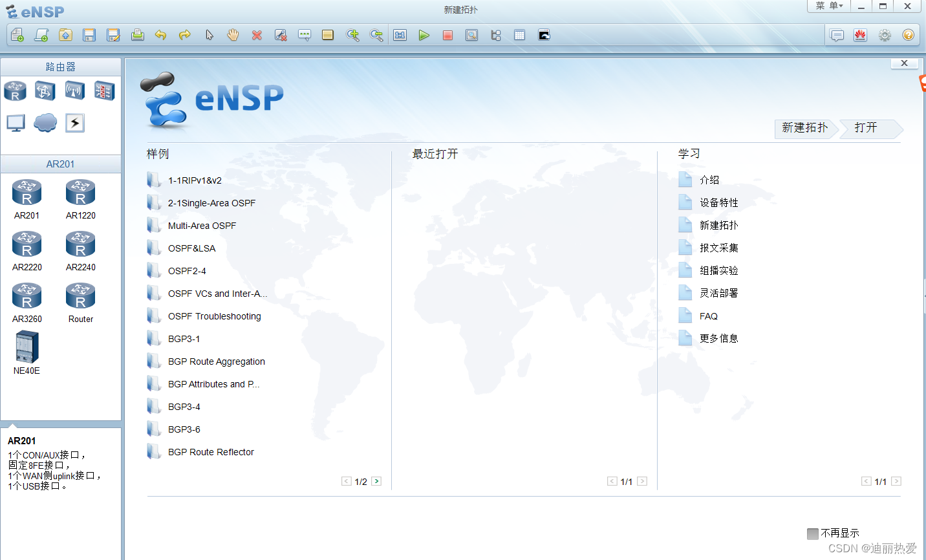Image resolution: width=926 pixels, height=560 pixels.
Task: Click the data capture icon
Action: 472,35
